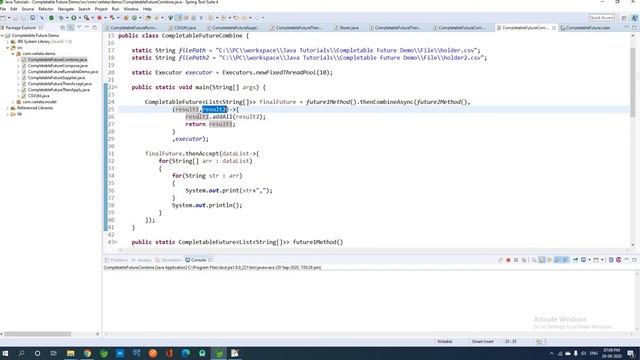Open the New file dropdown arrow
Image resolution: width=640 pixels, height=360 pixels.
pyautogui.click(x=9, y=18)
